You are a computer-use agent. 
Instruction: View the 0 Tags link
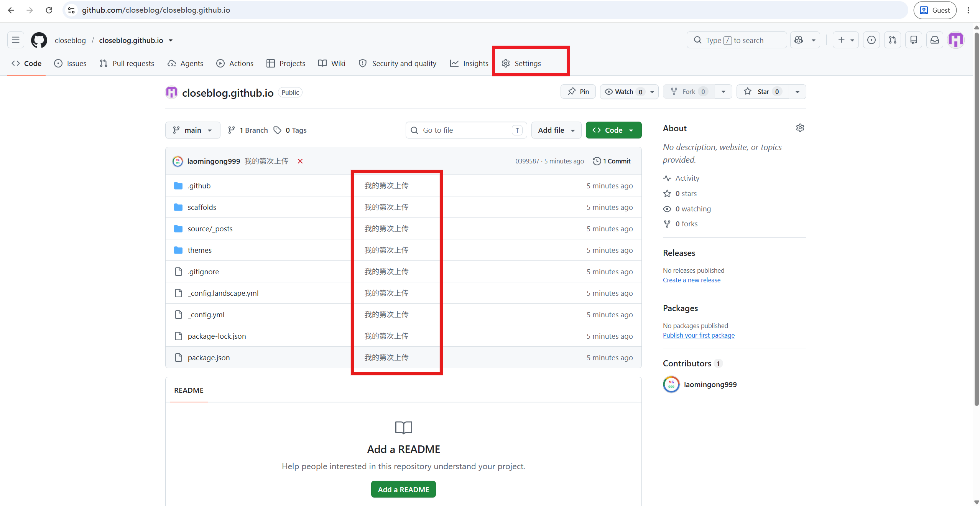coord(290,130)
